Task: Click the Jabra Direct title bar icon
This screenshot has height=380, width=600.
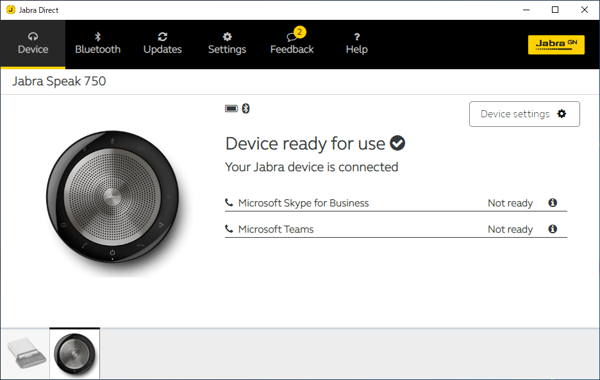Action: pos(11,10)
